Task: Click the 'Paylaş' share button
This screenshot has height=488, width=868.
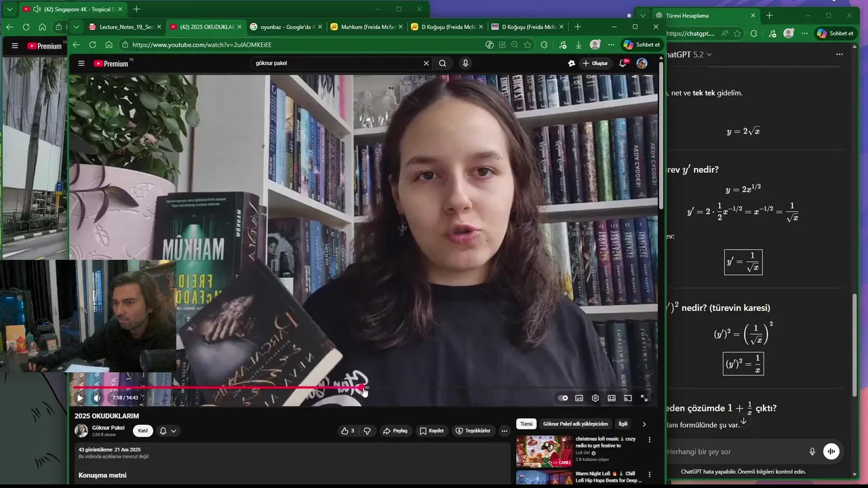Action: [395, 430]
